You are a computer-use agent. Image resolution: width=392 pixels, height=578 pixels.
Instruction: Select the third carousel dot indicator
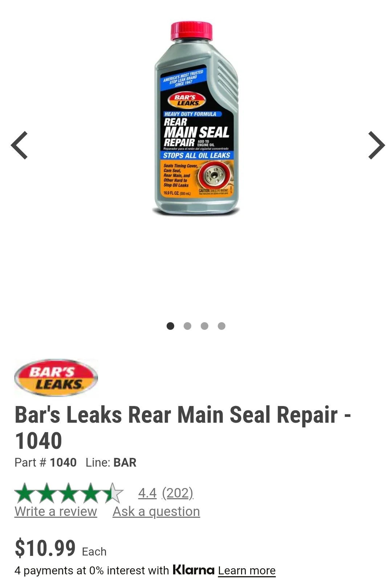pos(204,326)
